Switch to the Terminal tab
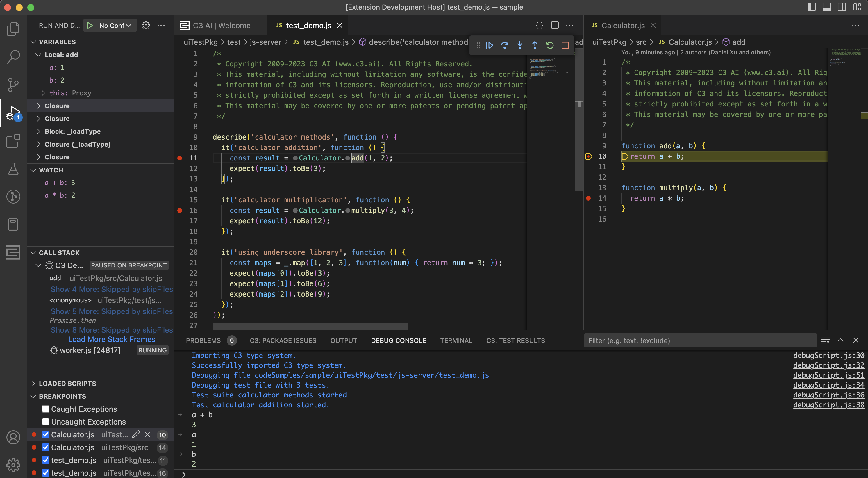Image resolution: width=868 pixels, height=478 pixels. [456, 340]
